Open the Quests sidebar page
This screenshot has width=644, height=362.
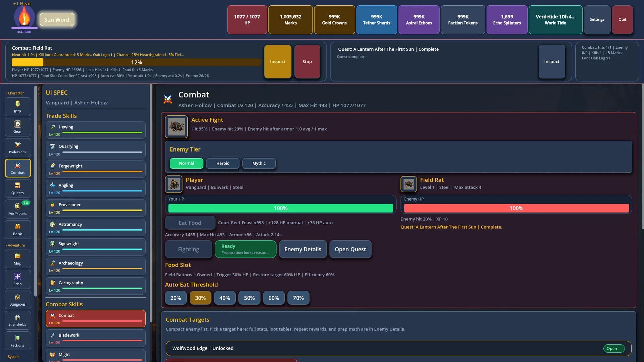(18, 188)
